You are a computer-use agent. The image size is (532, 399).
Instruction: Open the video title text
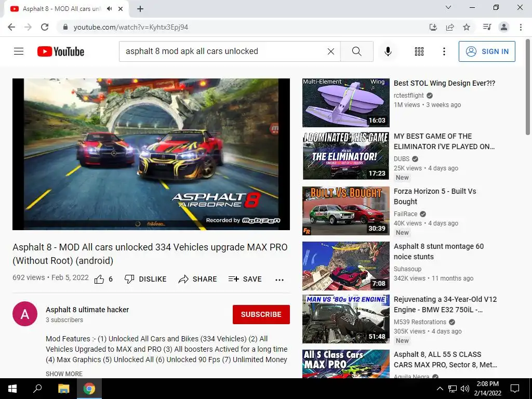(150, 254)
